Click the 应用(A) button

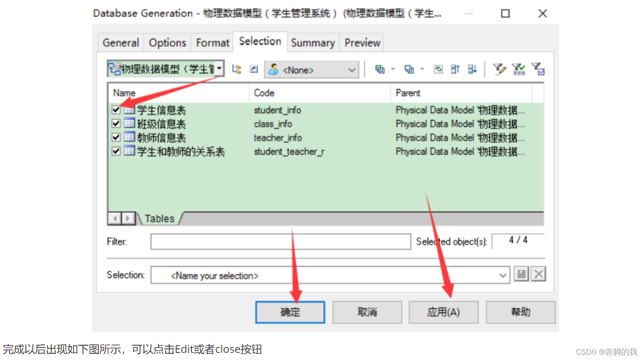click(443, 312)
